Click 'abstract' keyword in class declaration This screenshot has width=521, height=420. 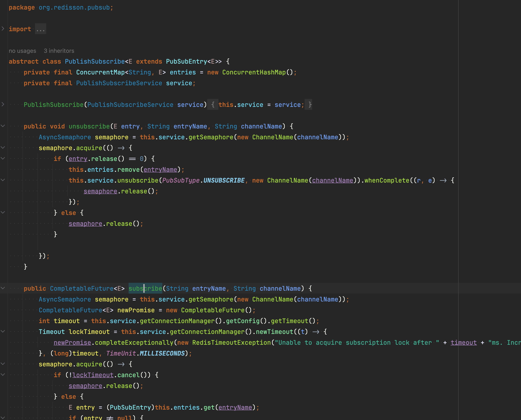24,62
